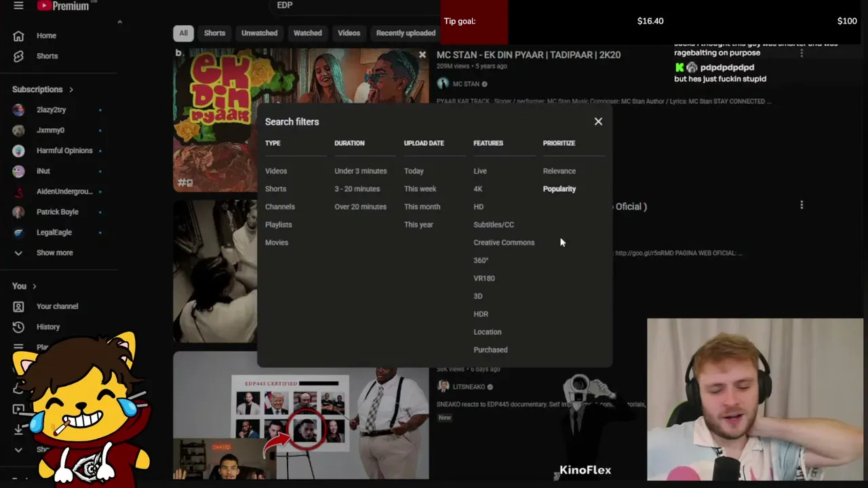The image size is (868, 488).
Task: Click the Home icon in the sidebar
Action: 18,36
